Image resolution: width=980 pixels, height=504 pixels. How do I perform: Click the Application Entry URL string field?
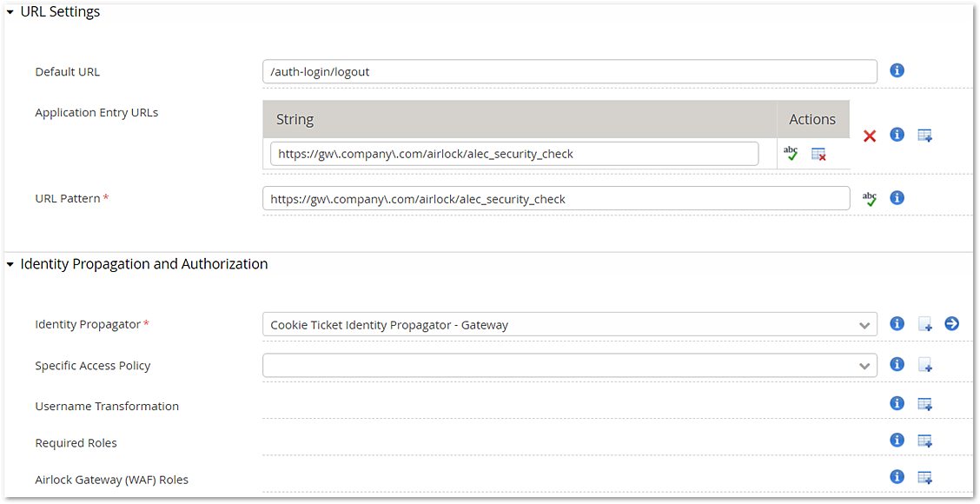(x=514, y=154)
